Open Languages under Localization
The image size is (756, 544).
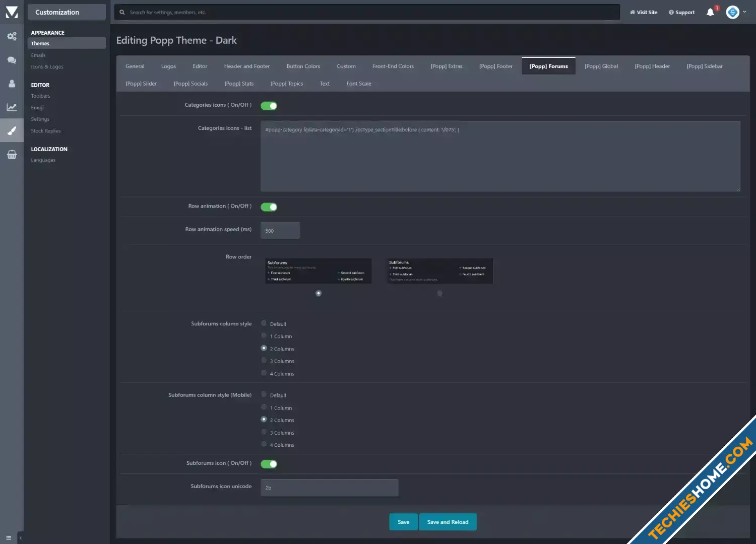[x=43, y=160]
